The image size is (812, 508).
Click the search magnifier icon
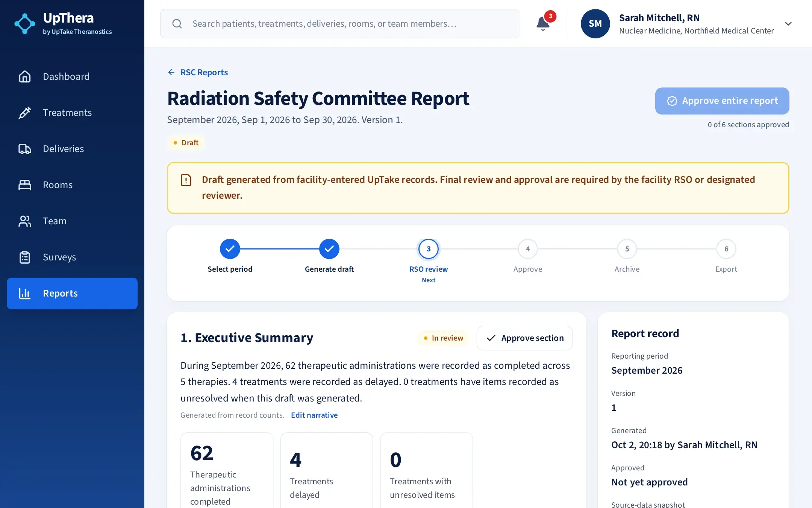[x=177, y=24]
